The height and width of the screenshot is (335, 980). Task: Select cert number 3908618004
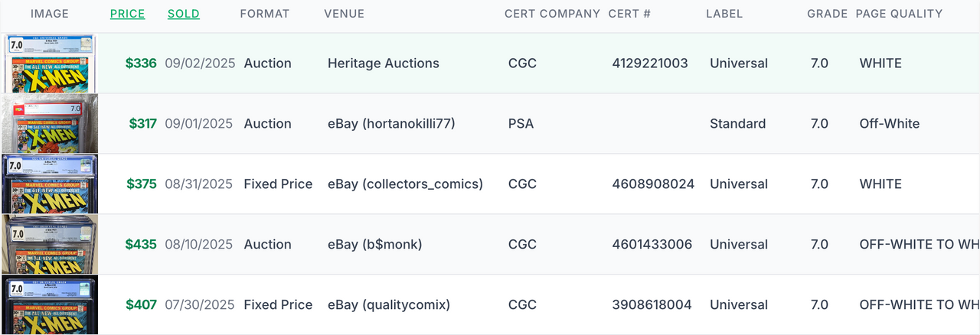652,305
